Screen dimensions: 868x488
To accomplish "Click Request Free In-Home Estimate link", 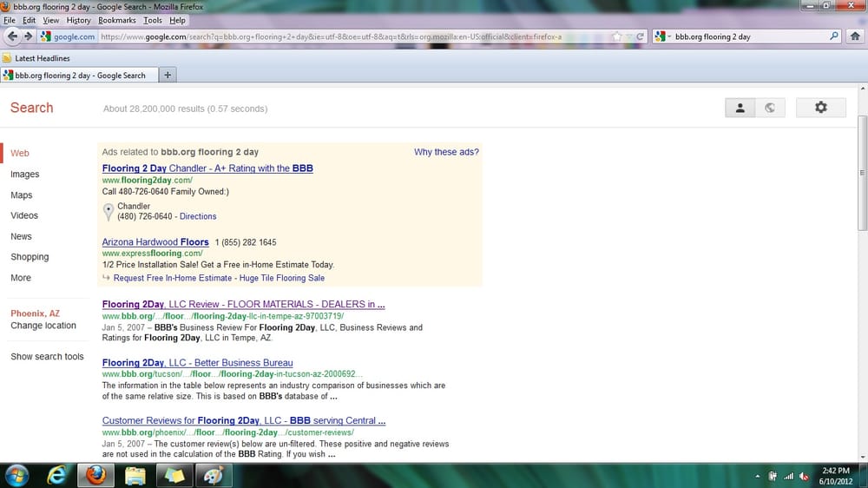I will pyautogui.click(x=173, y=278).
